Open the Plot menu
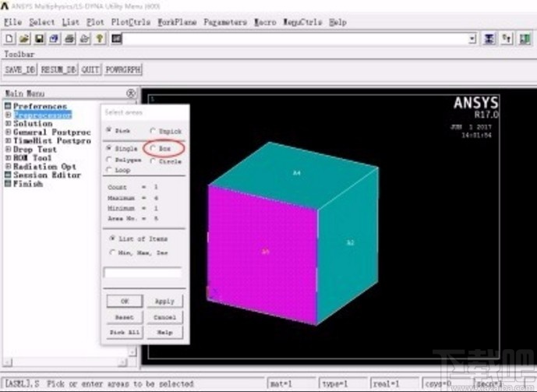The image size is (537, 392). (95, 23)
